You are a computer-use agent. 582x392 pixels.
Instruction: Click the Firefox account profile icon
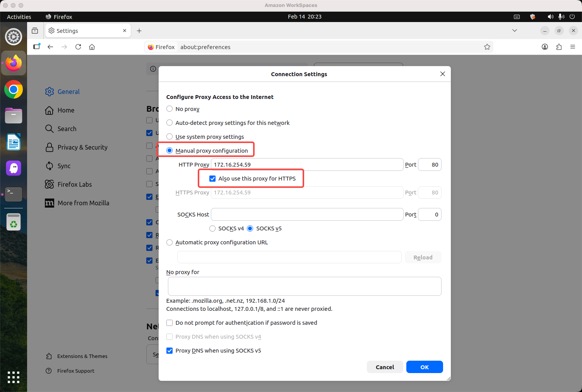pos(545,47)
